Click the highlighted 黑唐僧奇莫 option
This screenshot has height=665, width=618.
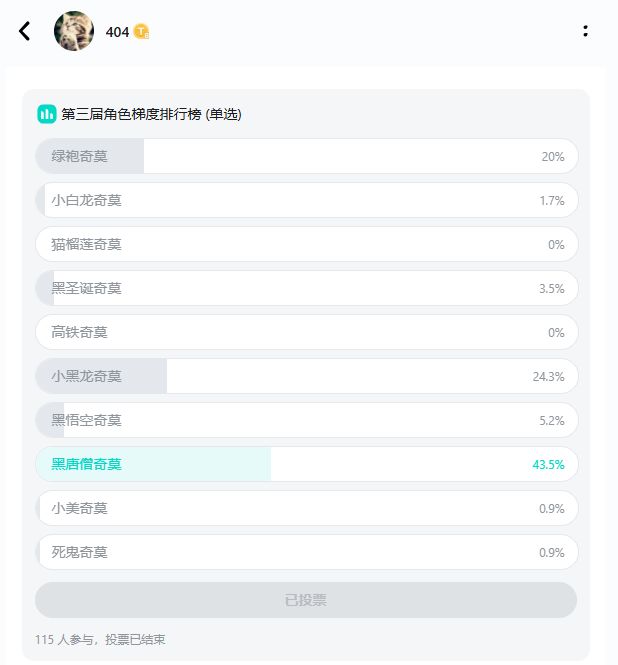point(306,464)
